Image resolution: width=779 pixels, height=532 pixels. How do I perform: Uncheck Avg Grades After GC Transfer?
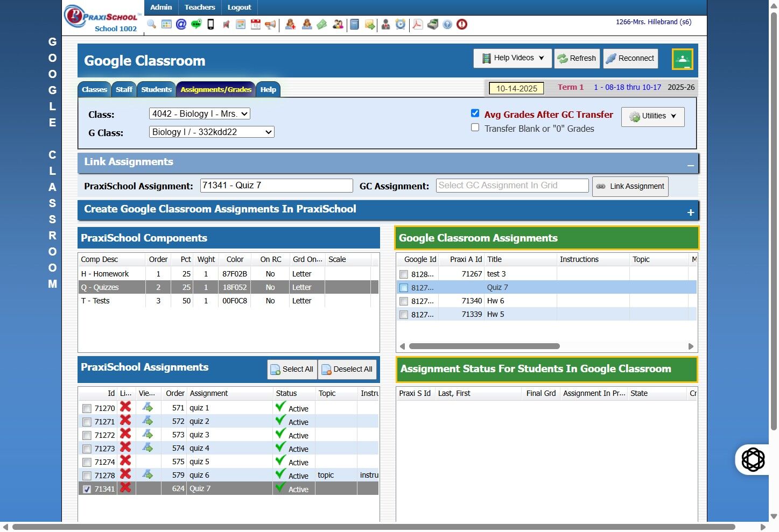475,113
